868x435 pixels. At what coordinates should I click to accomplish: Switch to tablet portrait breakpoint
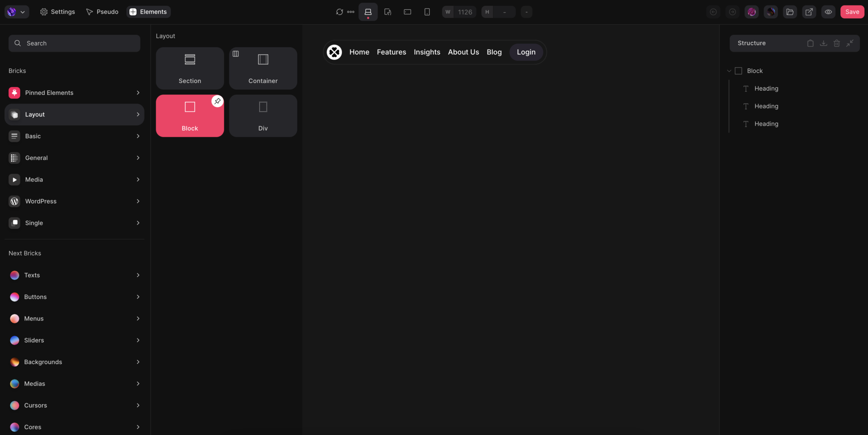click(x=388, y=12)
